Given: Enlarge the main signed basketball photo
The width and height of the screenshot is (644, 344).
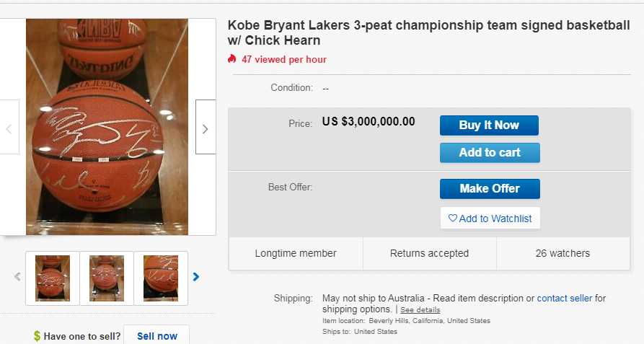Looking at the screenshot, I should pos(107,126).
